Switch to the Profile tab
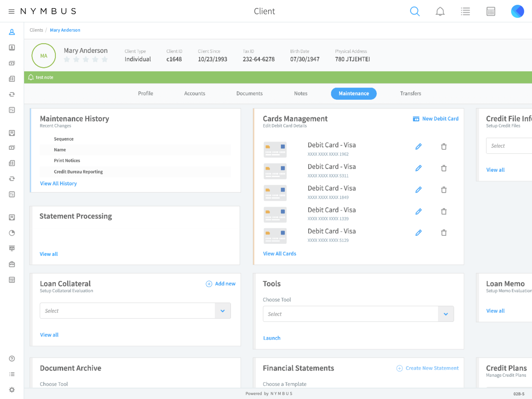532x399 pixels. pos(146,93)
